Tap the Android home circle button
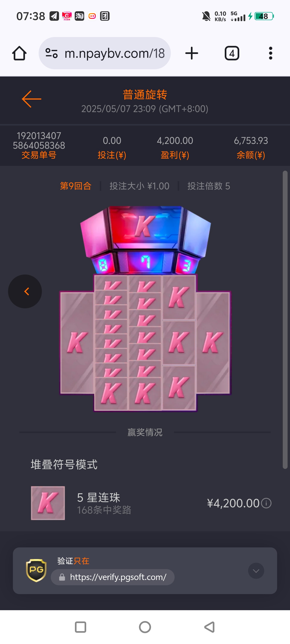The width and height of the screenshot is (290, 644). [x=145, y=627]
